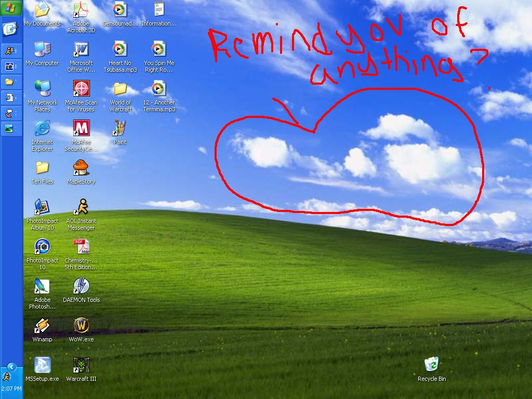Launch the Microsoft Office Word shortcut
This screenshot has width=532, height=399.
[x=81, y=49]
